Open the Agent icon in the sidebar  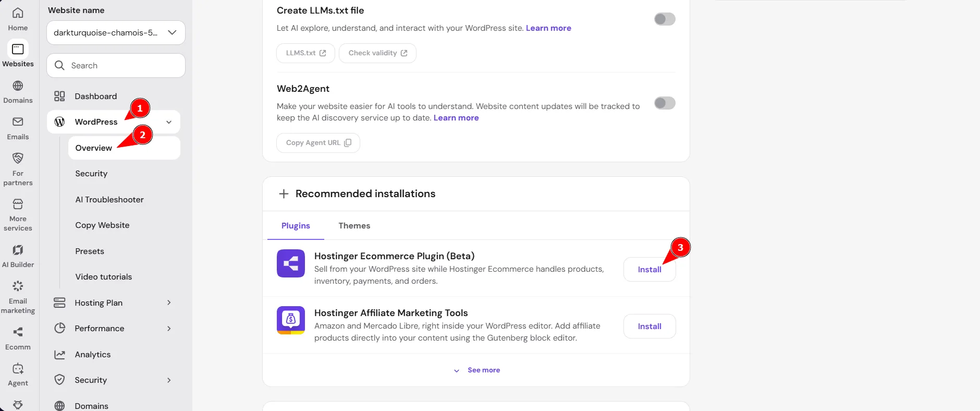(18, 369)
